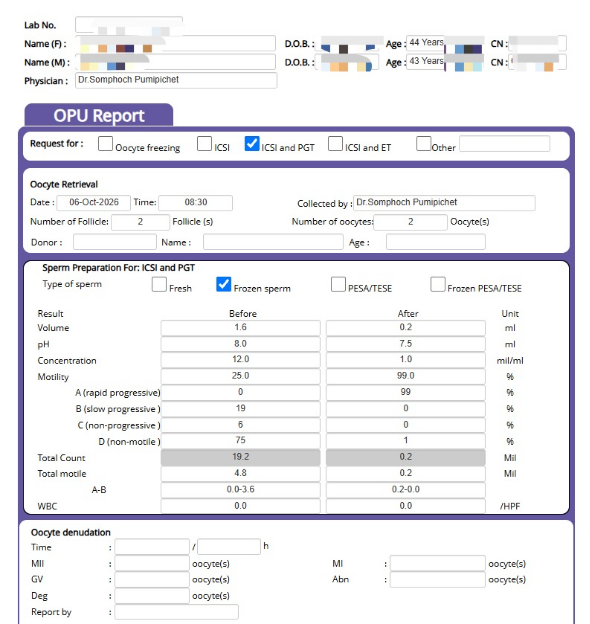Click the Oocyte Retrieval section heading
Viewport: 590px width, 624px height.
click(64, 184)
